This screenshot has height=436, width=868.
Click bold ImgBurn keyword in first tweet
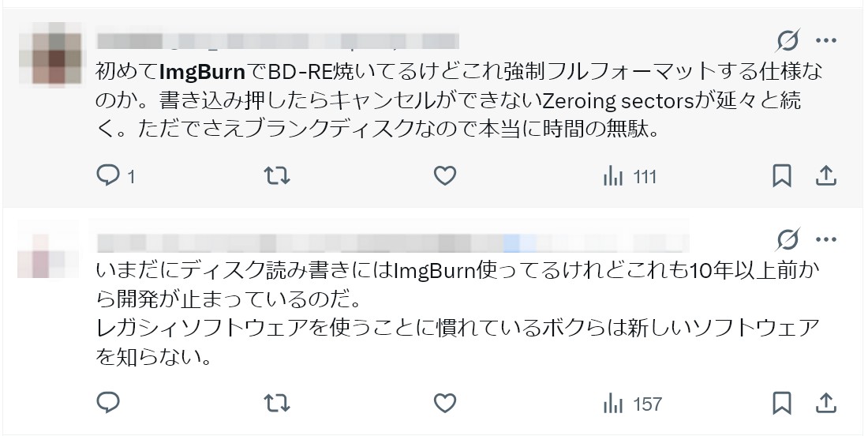pos(202,71)
